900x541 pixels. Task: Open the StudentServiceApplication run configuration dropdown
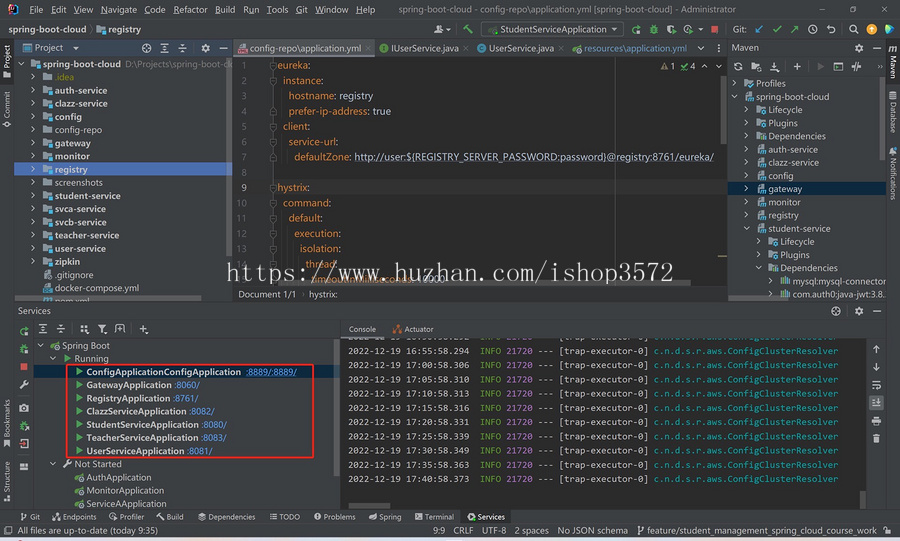(x=552, y=29)
